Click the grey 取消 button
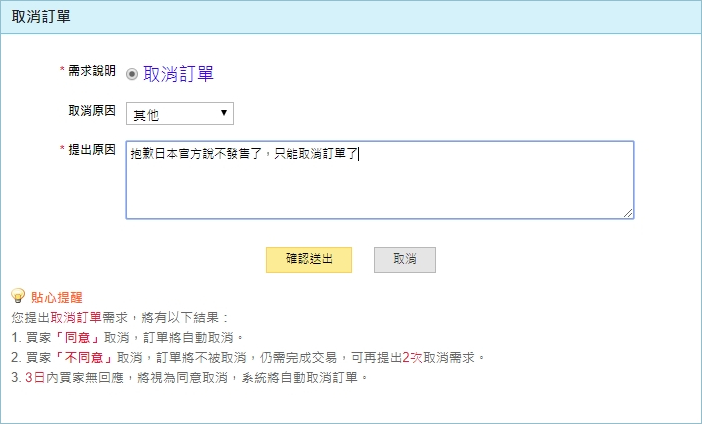Image resolution: width=702 pixels, height=424 pixels. pyautogui.click(x=405, y=260)
